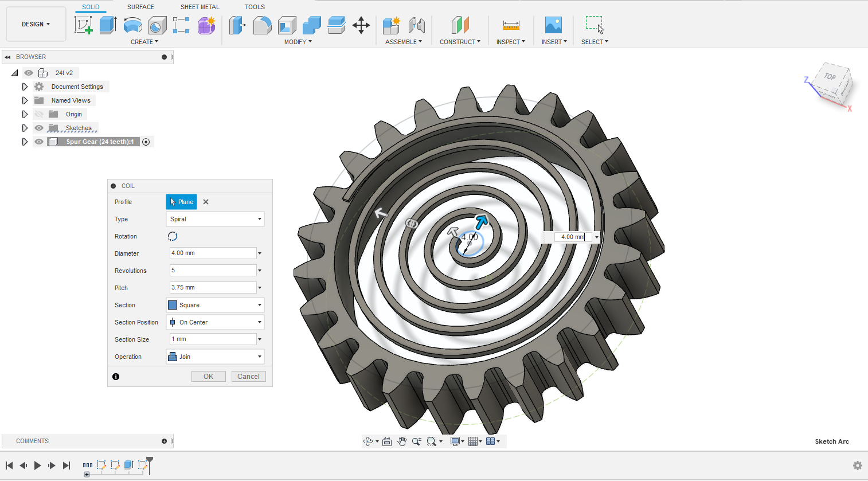Open the Insert image icon
The height and width of the screenshot is (481, 868).
[x=553, y=25]
